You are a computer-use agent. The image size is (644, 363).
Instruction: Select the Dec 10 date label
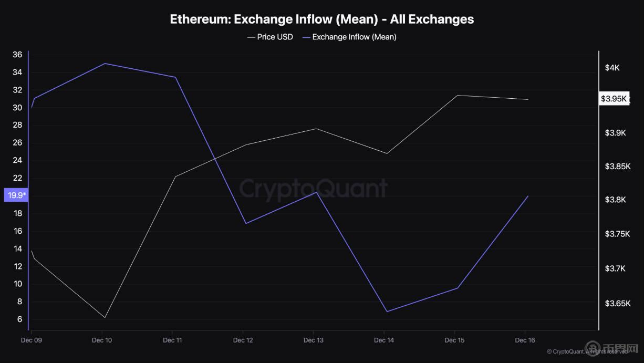coord(102,340)
